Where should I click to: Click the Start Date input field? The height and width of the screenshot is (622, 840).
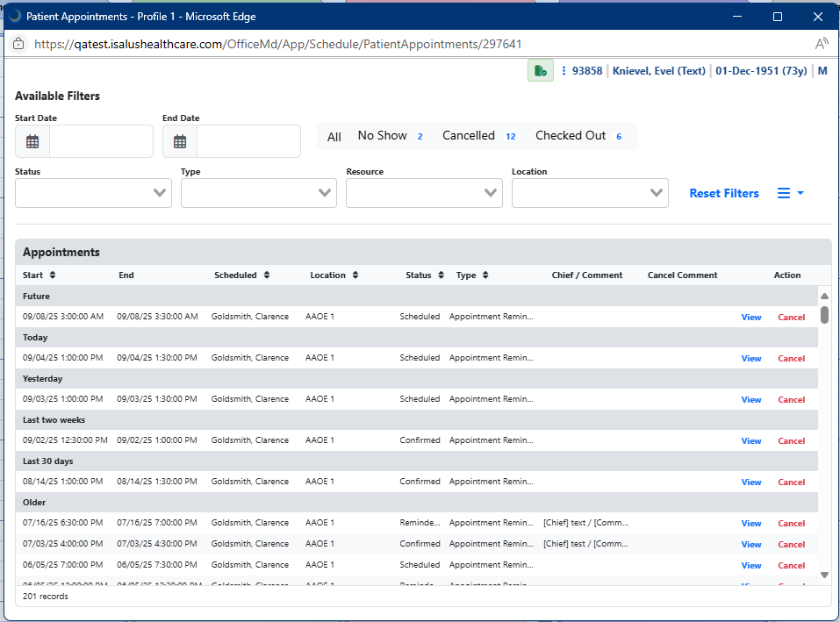coord(101,141)
